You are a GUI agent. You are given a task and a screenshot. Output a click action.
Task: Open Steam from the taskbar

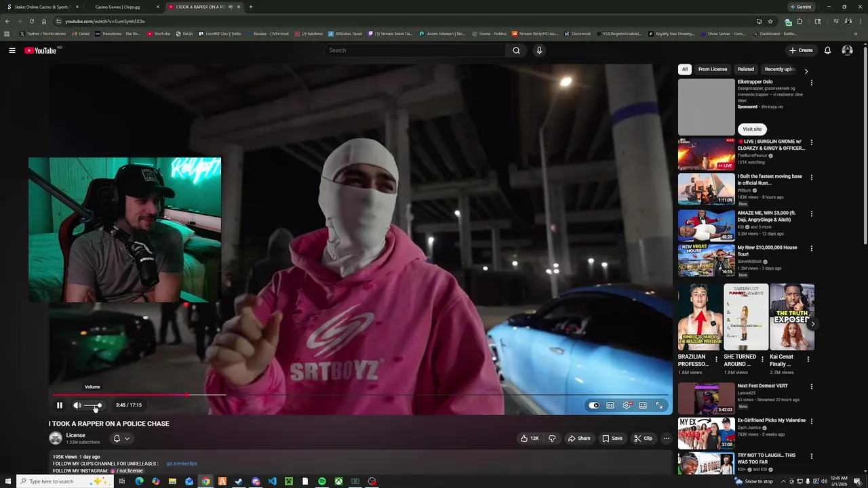pyautogui.click(x=239, y=481)
